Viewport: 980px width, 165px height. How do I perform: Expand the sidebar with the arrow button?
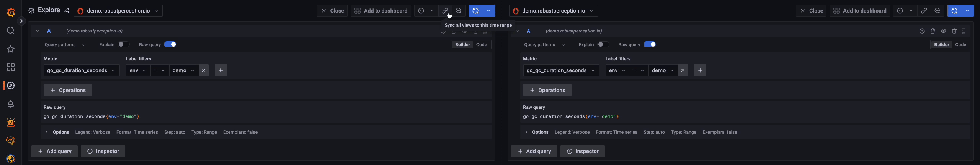[21, 21]
